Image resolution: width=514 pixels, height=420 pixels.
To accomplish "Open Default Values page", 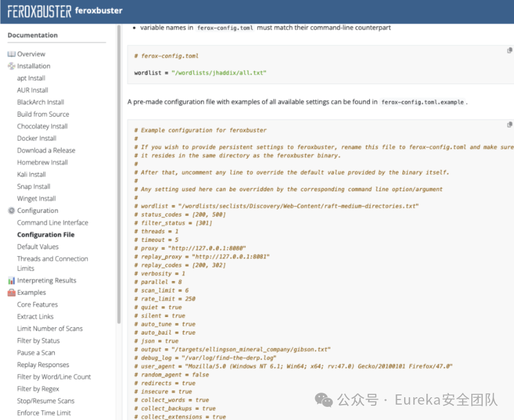I will coord(38,246).
